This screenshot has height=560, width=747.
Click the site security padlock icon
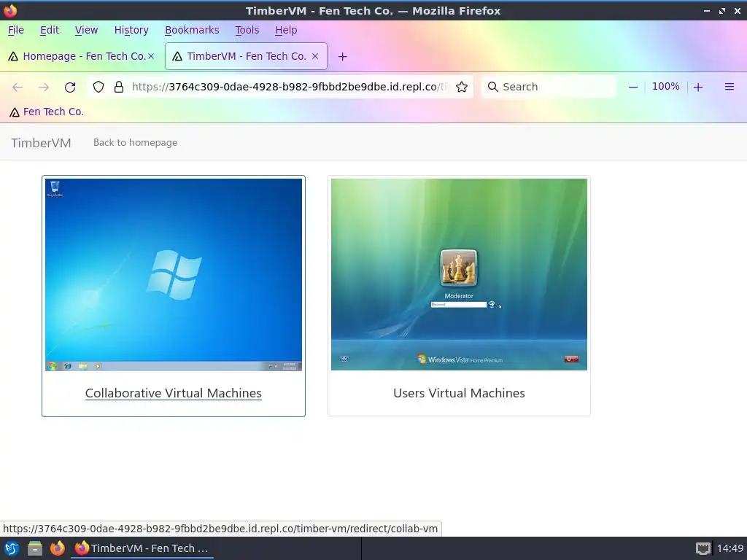[119, 87]
